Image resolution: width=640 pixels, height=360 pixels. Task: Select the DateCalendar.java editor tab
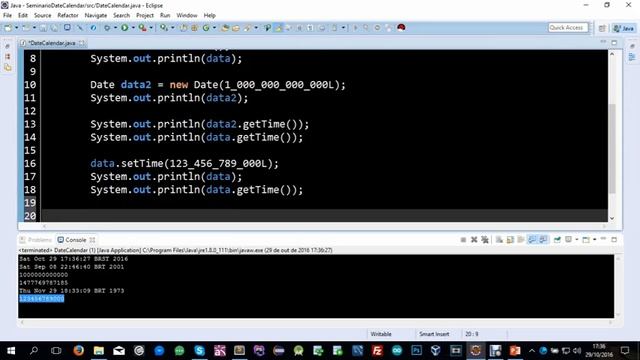[52, 43]
